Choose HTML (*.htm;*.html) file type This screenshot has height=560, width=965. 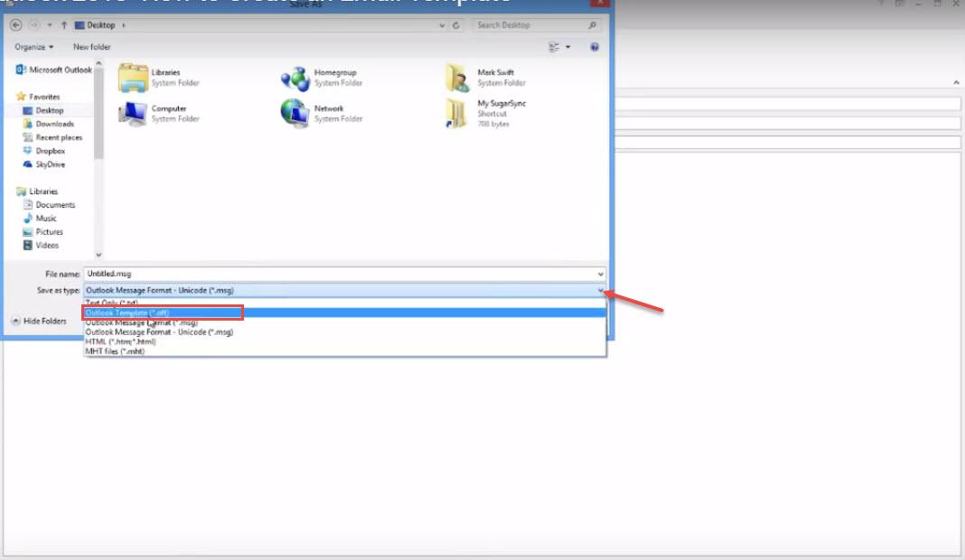(120, 341)
